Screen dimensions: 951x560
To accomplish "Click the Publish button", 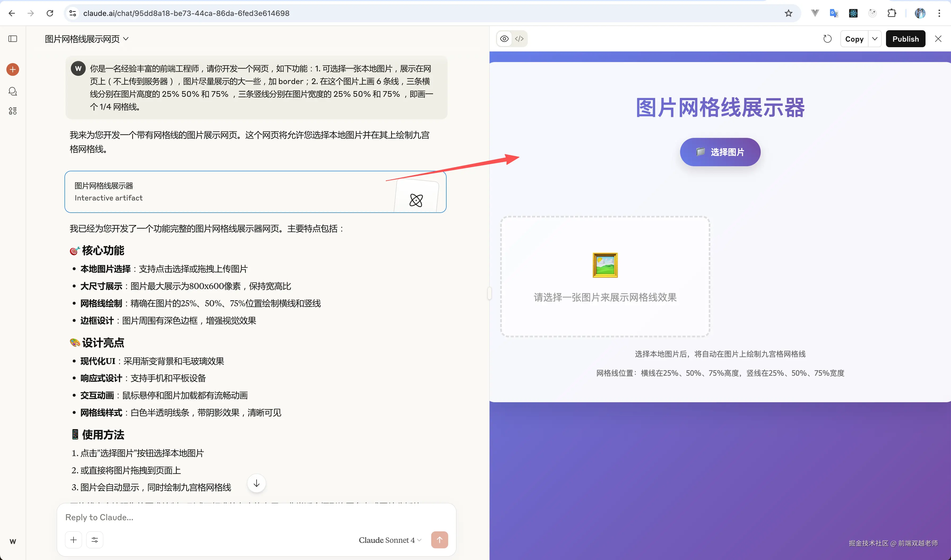I will point(905,39).
